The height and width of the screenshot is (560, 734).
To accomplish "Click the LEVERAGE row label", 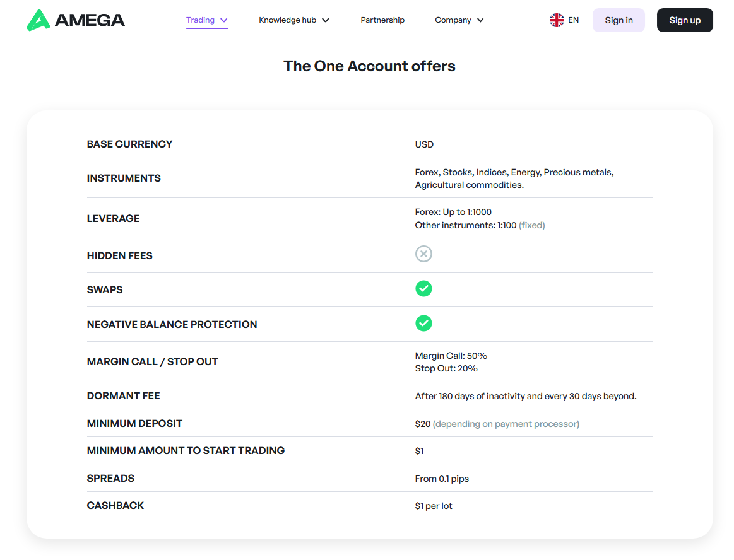I will (x=113, y=218).
